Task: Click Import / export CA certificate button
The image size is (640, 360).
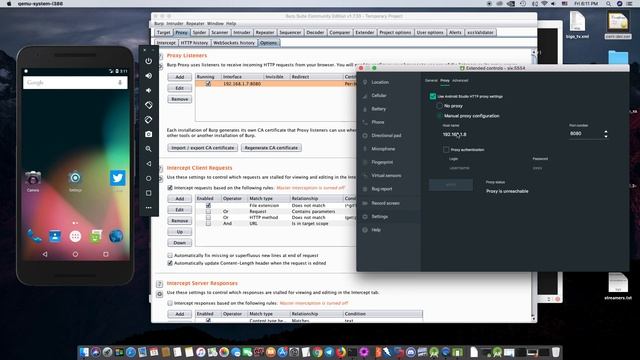Action: click(203, 148)
